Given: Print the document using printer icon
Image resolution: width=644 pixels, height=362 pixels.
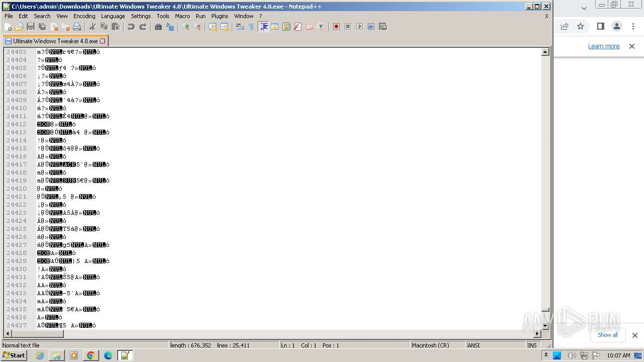Looking at the screenshot, I should pos(77,27).
